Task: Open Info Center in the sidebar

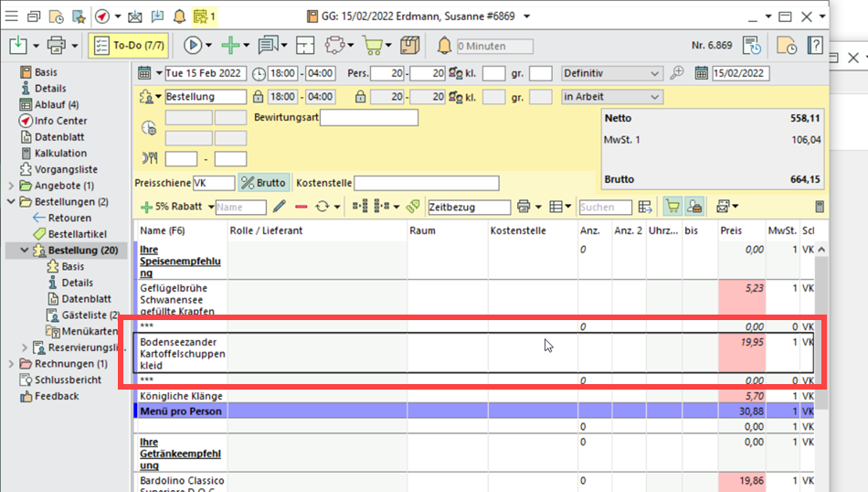Action: tap(60, 121)
